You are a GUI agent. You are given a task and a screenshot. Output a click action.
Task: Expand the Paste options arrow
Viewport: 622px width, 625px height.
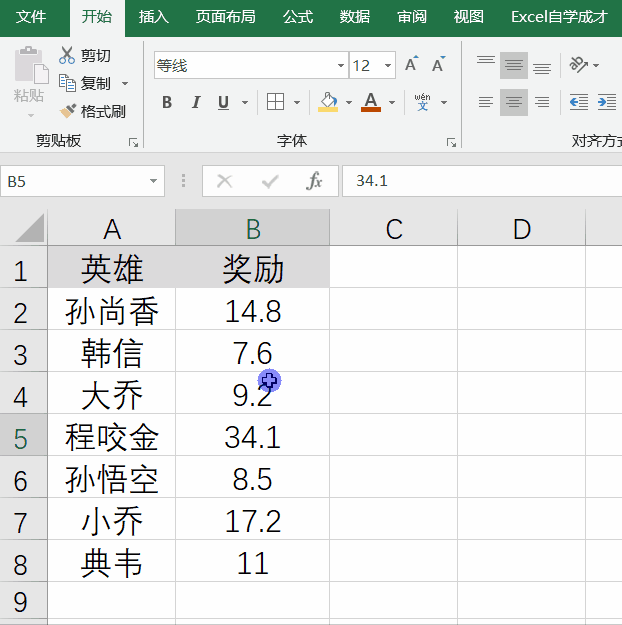click(x=31, y=116)
